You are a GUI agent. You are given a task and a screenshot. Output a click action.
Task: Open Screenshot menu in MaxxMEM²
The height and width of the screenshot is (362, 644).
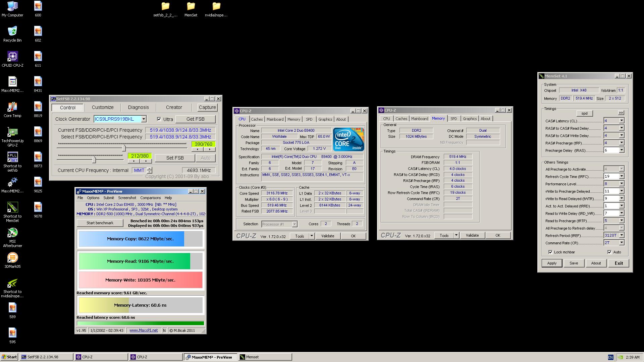(x=127, y=198)
